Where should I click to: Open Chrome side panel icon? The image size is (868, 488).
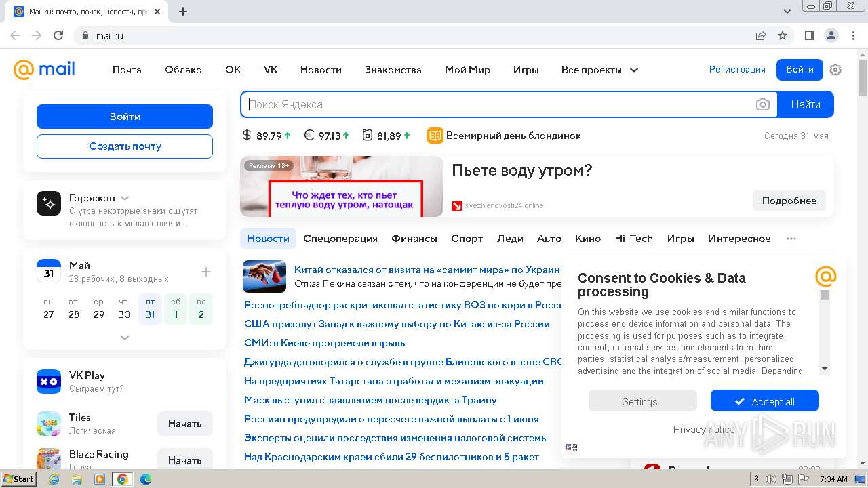tap(810, 35)
